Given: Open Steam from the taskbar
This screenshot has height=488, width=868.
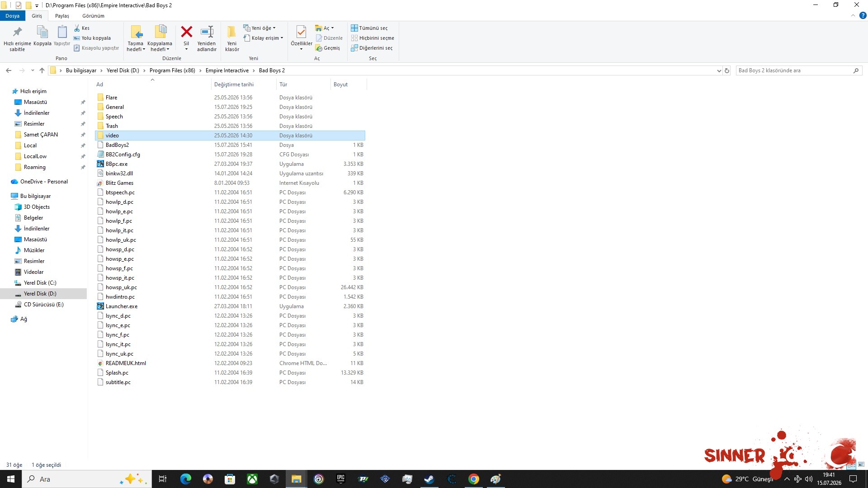Looking at the screenshot, I should tap(429, 479).
